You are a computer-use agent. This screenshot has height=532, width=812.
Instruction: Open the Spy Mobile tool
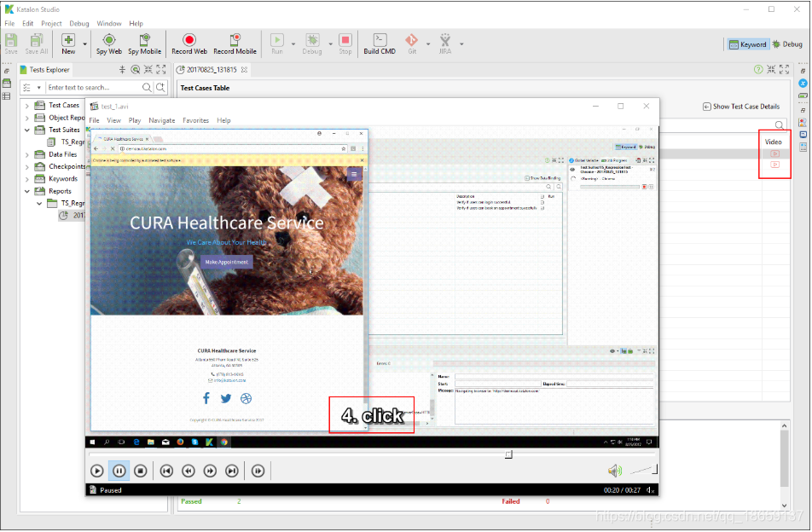click(x=144, y=43)
